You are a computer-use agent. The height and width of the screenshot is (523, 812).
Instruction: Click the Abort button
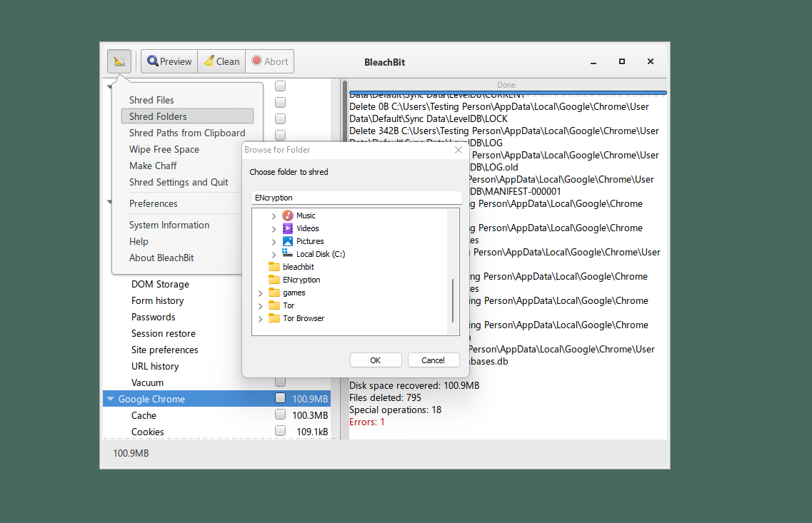click(270, 61)
